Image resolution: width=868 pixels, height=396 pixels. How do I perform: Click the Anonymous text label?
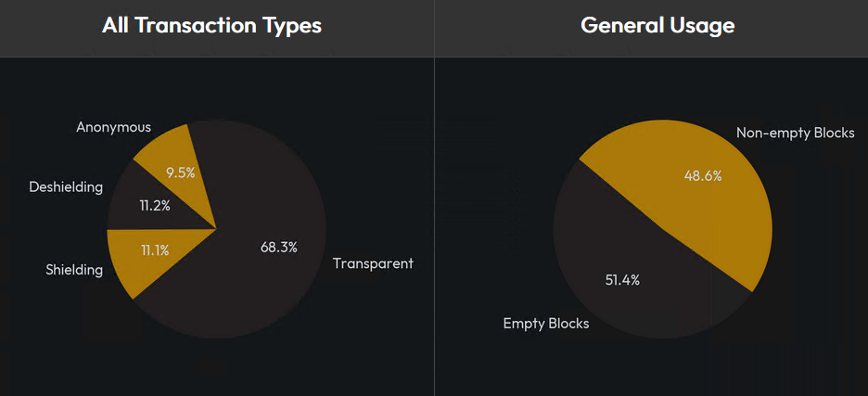coord(113,127)
